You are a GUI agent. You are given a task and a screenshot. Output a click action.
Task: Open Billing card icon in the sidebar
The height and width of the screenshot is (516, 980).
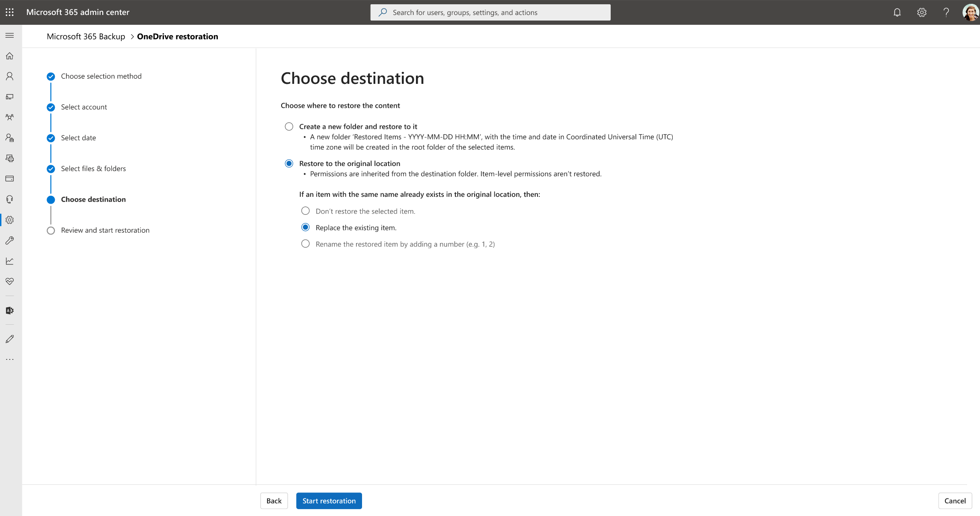click(x=9, y=179)
